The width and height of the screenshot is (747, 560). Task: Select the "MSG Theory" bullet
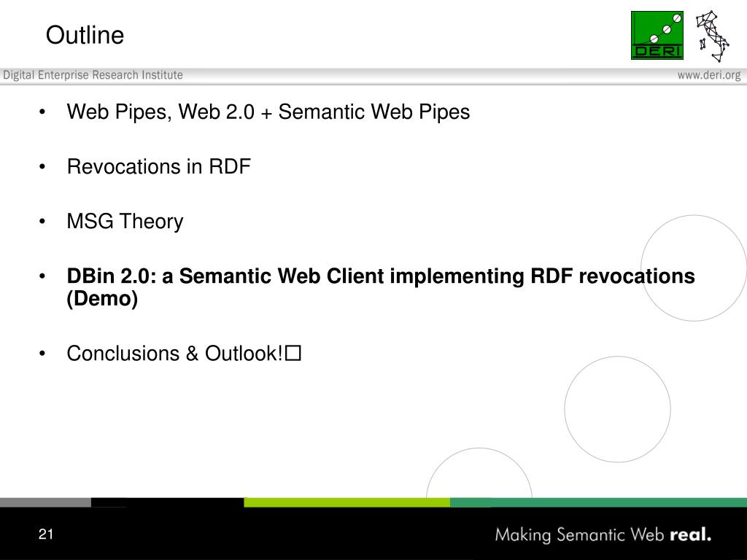click(125, 222)
